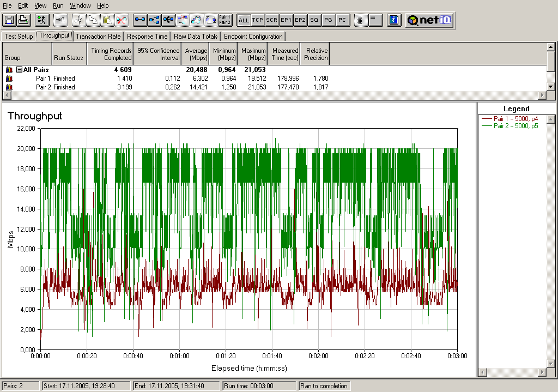Collapse the All Pairs tree node
This screenshot has height=392, width=558.
pyautogui.click(x=19, y=70)
